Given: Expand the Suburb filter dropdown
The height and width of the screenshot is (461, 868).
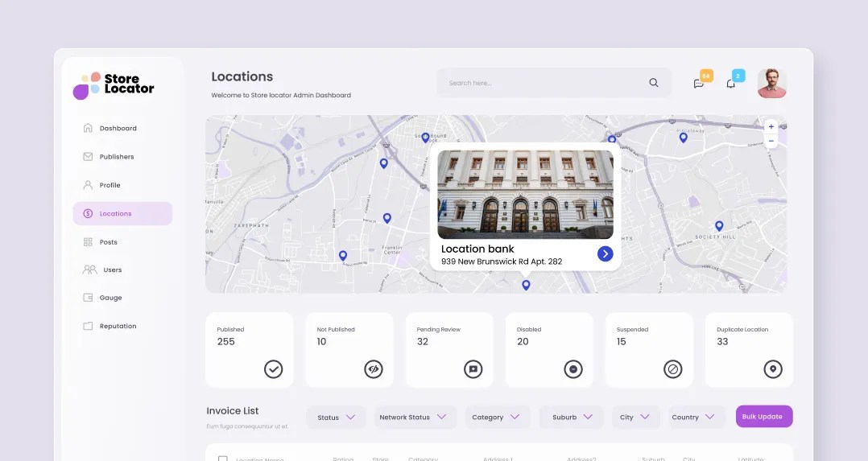Looking at the screenshot, I should point(571,418).
